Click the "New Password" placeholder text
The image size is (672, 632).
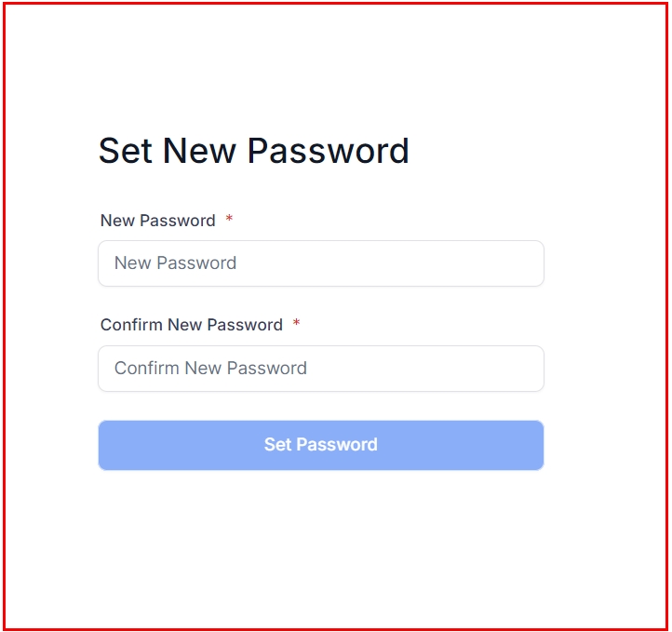click(x=175, y=263)
